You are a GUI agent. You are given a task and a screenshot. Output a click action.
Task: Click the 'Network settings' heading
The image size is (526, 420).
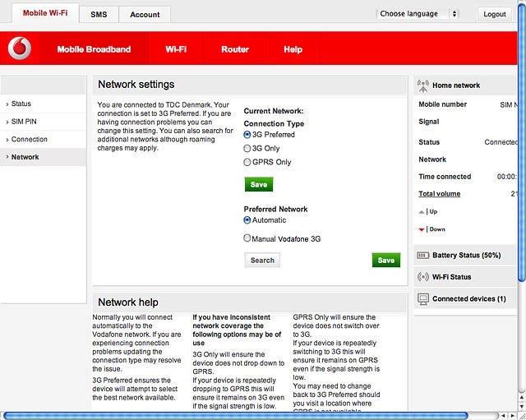pyautogui.click(x=136, y=84)
